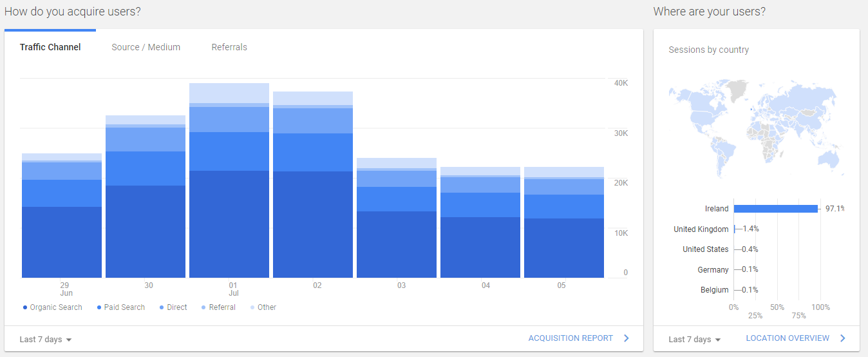Click the Ireland bar in Sessions by country
The image size is (868, 357).
[776, 209]
